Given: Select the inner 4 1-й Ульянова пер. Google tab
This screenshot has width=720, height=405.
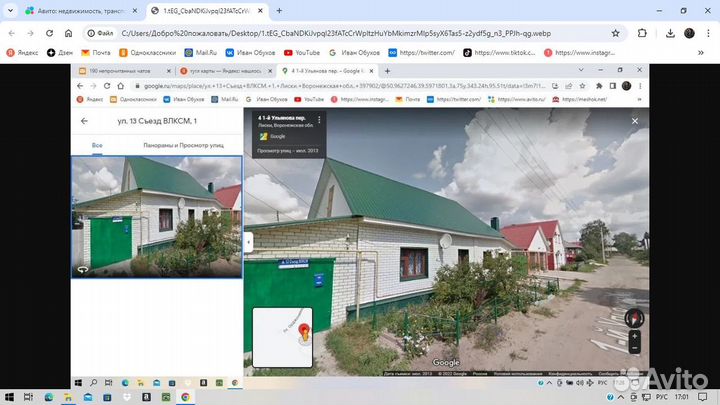Looking at the screenshot, I should pyautogui.click(x=326, y=71).
